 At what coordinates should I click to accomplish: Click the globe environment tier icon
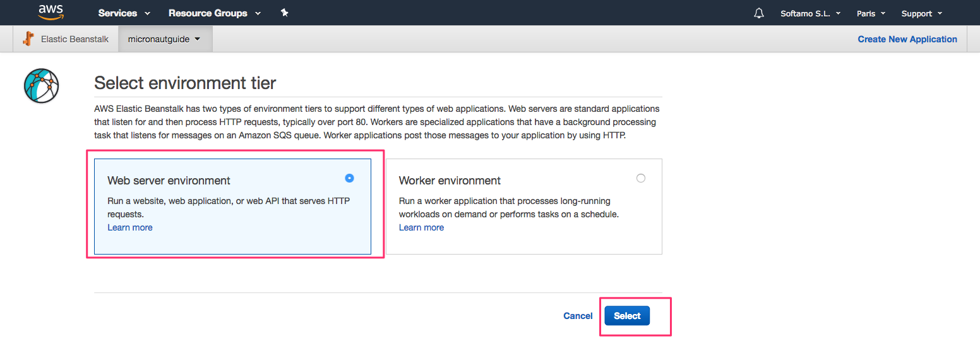(x=41, y=85)
